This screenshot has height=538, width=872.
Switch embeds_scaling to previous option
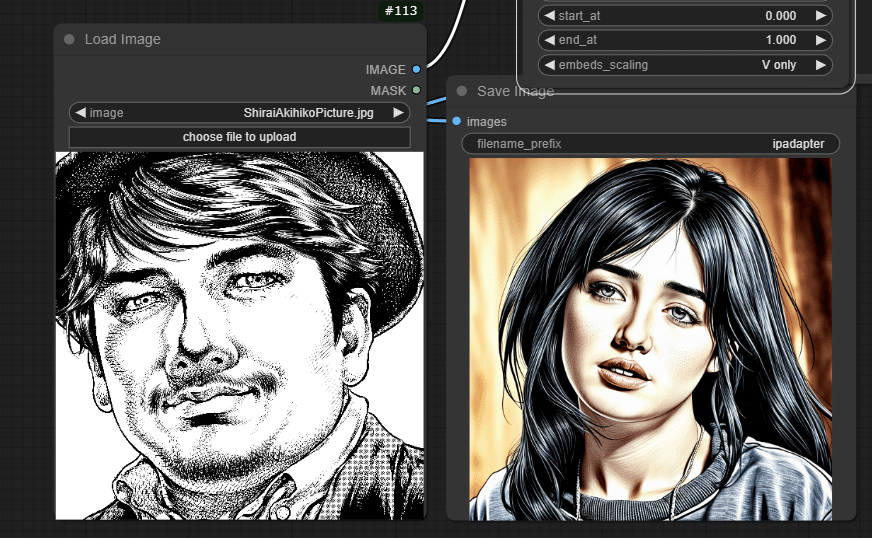tap(549, 65)
